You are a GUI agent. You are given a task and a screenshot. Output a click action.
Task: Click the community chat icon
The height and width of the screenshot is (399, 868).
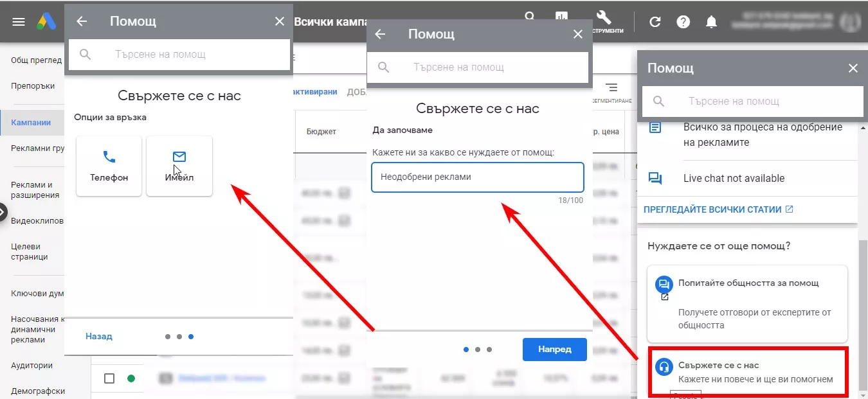pyautogui.click(x=664, y=284)
